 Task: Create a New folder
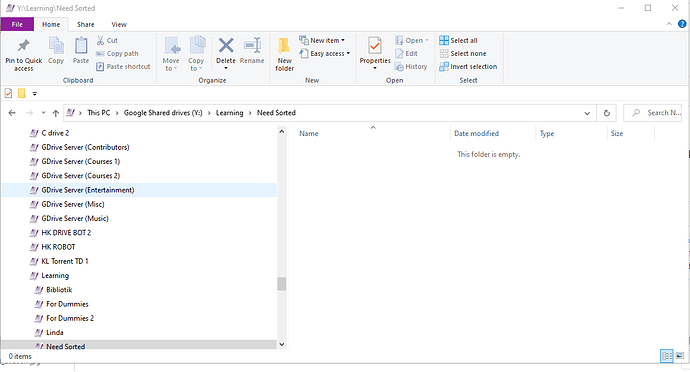point(284,54)
